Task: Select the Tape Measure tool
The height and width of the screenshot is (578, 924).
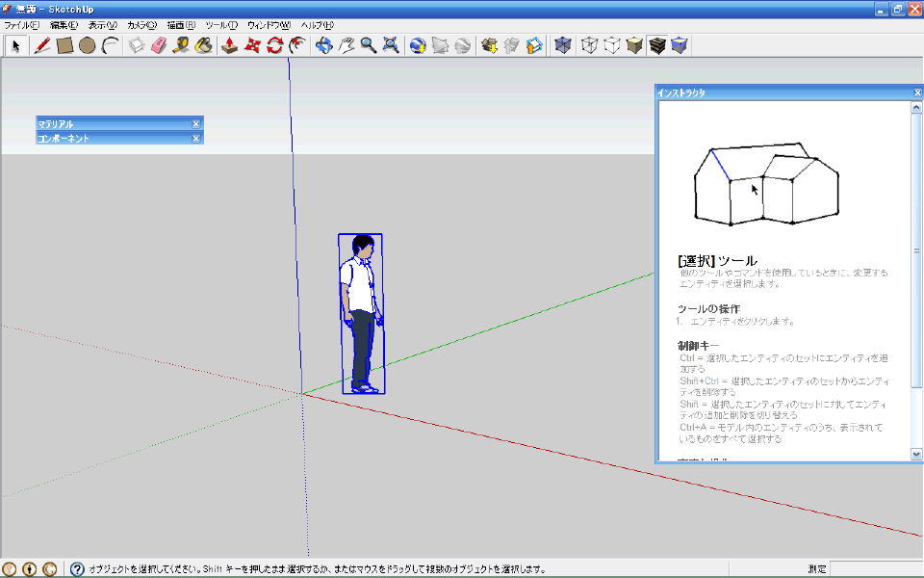Action: click(x=181, y=45)
